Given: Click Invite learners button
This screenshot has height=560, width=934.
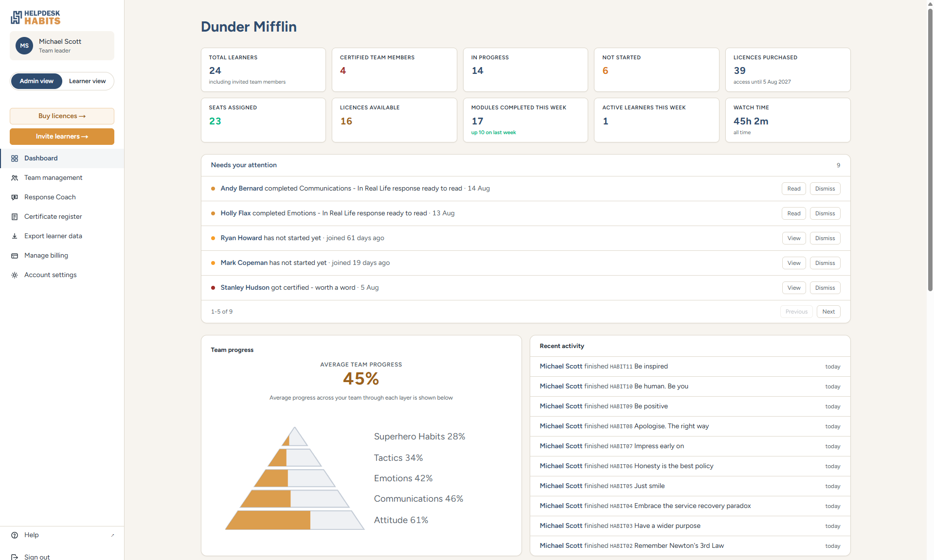Looking at the screenshot, I should click(x=62, y=137).
